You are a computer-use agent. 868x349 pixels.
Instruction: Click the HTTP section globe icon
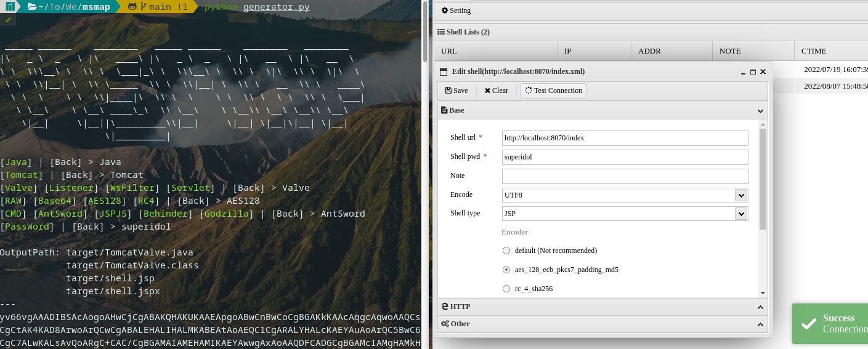click(x=444, y=307)
